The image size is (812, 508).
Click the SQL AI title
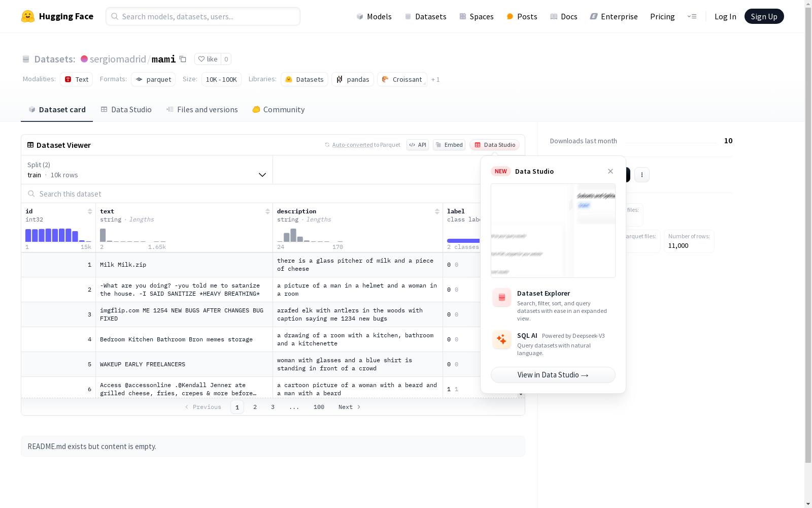[527, 335]
